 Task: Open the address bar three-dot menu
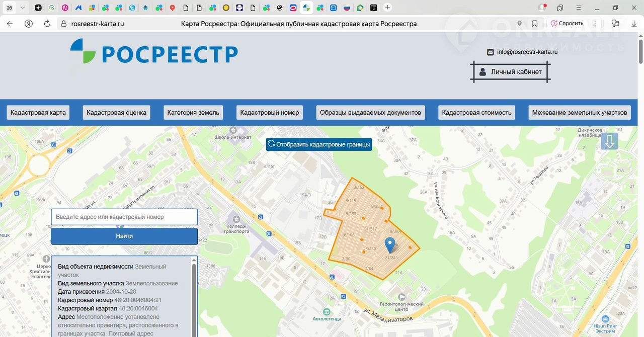[x=595, y=24]
